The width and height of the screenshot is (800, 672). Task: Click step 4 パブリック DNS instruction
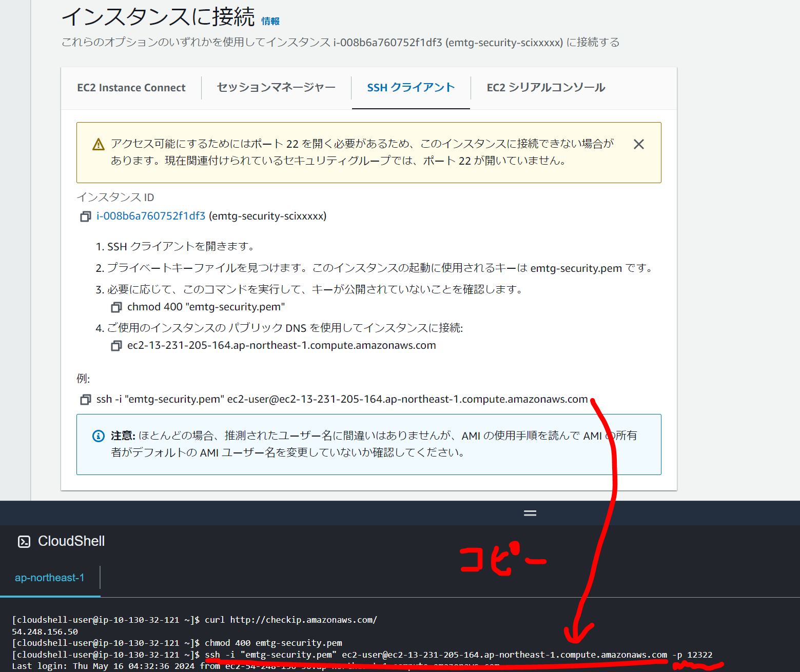pos(280,328)
